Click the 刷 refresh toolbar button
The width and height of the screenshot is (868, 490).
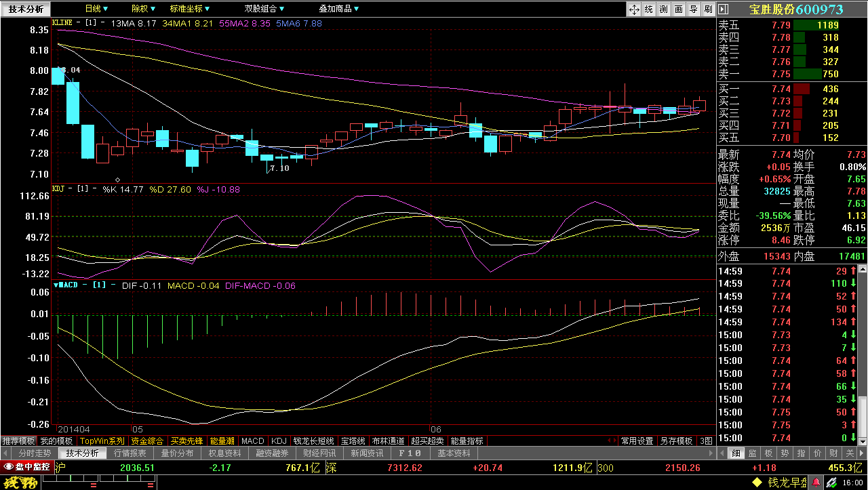tap(708, 9)
